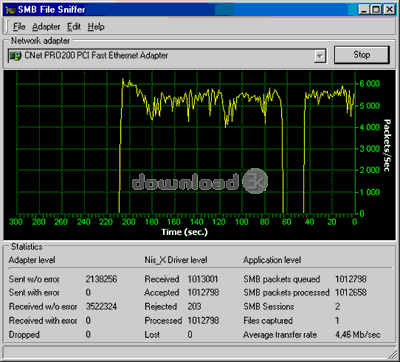Click the 6 000 packets/sec axis label
400x362 pixels.
click(x=369, y=84)
